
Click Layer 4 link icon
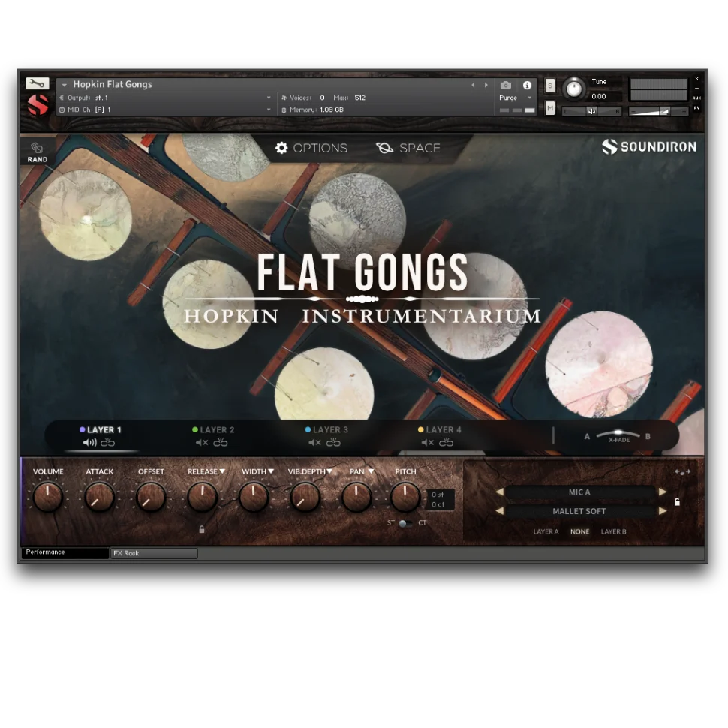click(x=446, y=443)
